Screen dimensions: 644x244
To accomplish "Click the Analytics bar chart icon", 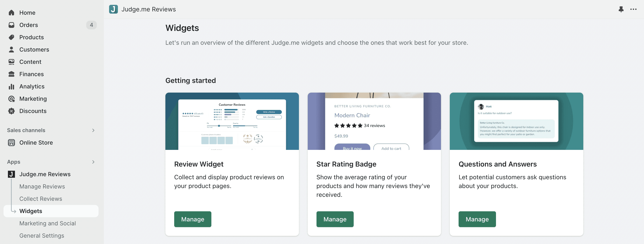I will 11,86.
